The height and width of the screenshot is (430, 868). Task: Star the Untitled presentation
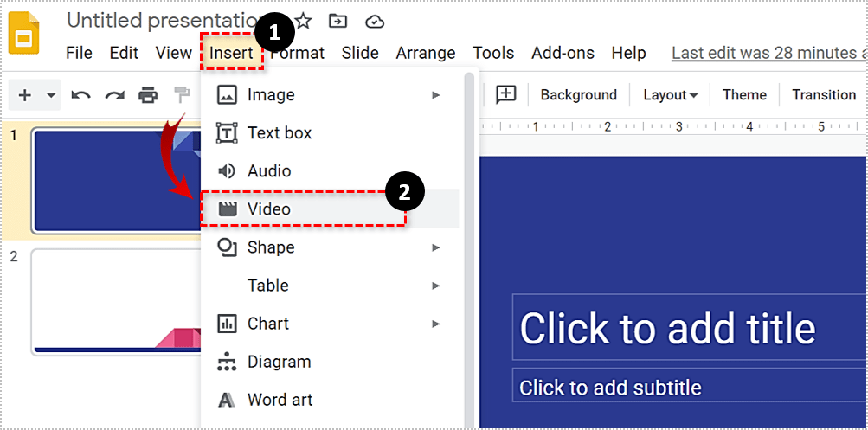(304, 21)
